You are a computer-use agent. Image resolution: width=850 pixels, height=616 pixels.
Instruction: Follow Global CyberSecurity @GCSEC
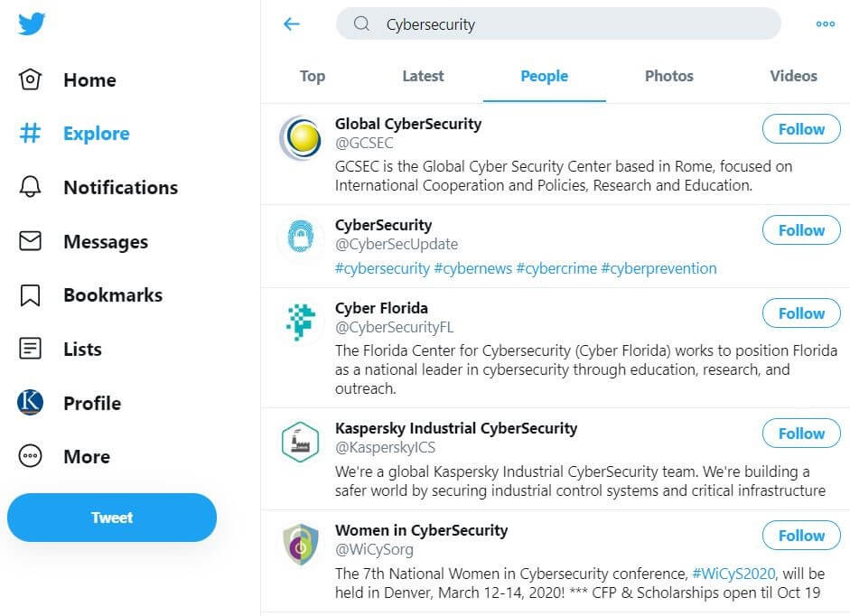pos(801,129)
